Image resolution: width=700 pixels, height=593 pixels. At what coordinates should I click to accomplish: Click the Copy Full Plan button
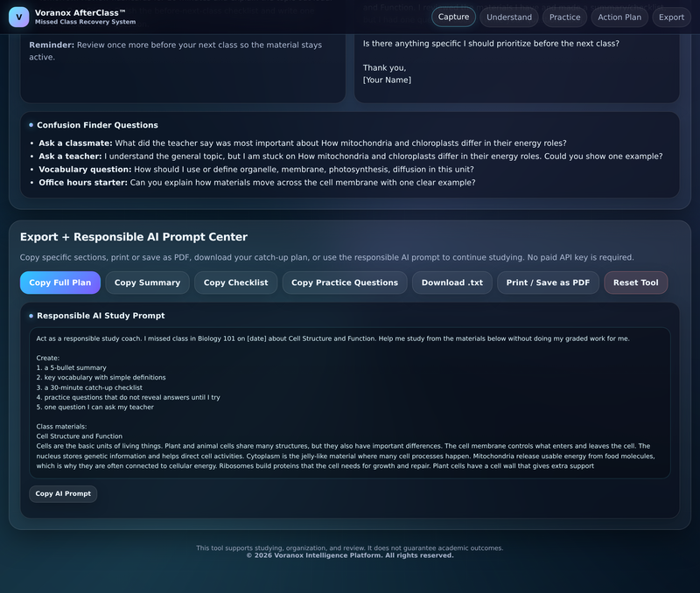tap(60, 283)
